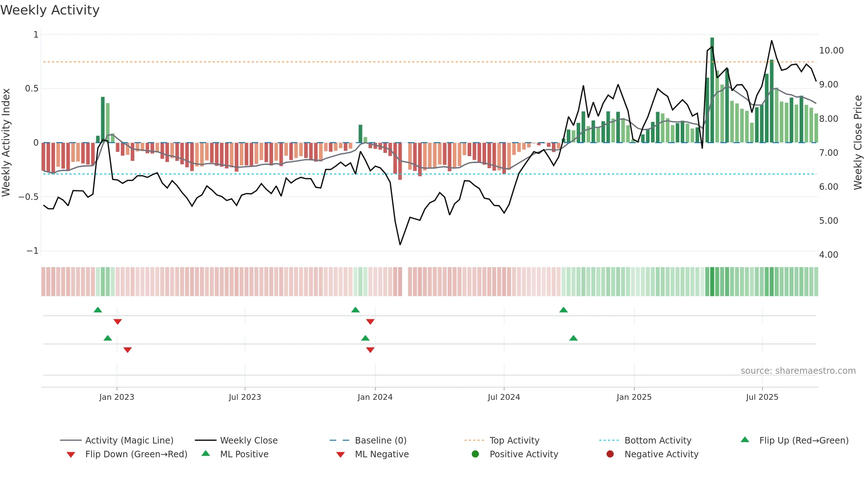Click the Flip Down marker at Jan 2023
The image size is (868, 488).
[x=118, y=321]
